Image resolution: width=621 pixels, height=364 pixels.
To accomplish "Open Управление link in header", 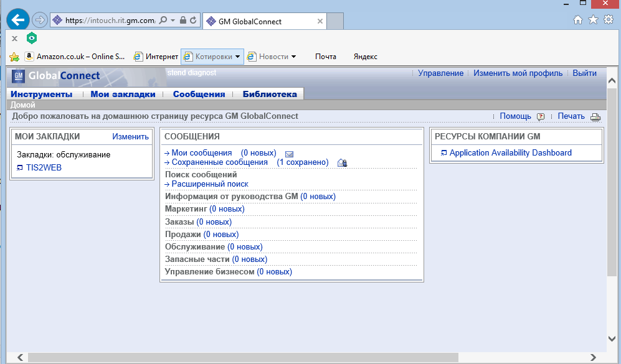I will coord(441,73).
